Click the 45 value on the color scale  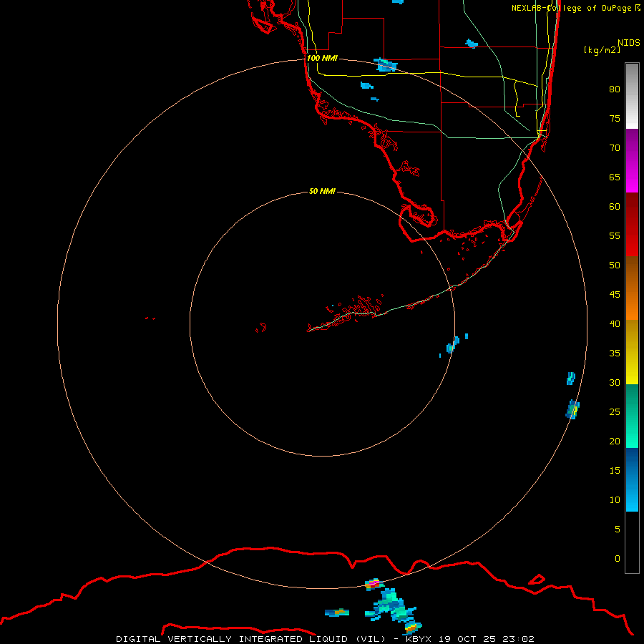615,295
